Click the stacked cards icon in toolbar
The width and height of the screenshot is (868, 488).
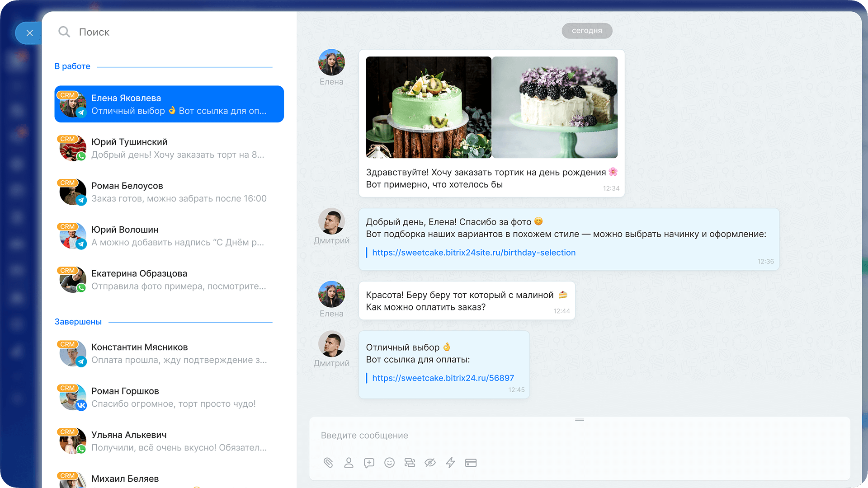point(410,462)
